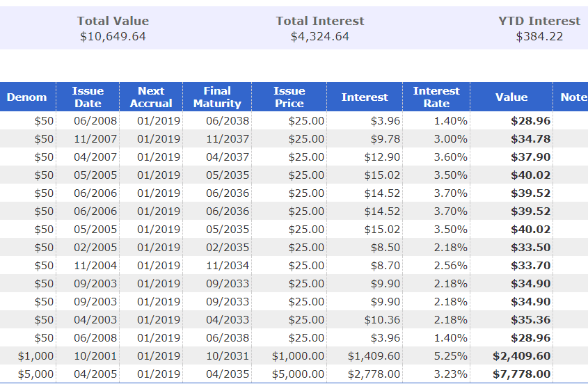The image size is (588, 384).
Task: Sort by Issue Date column header
Action: pyautogui.click(x=88, y=97)
